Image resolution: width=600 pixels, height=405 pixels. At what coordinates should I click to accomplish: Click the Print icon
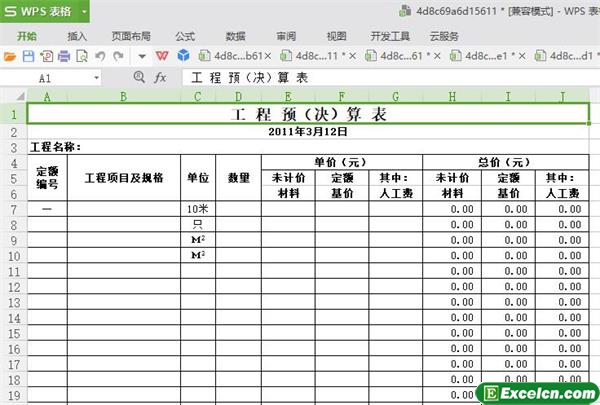(x=64, y=57)
